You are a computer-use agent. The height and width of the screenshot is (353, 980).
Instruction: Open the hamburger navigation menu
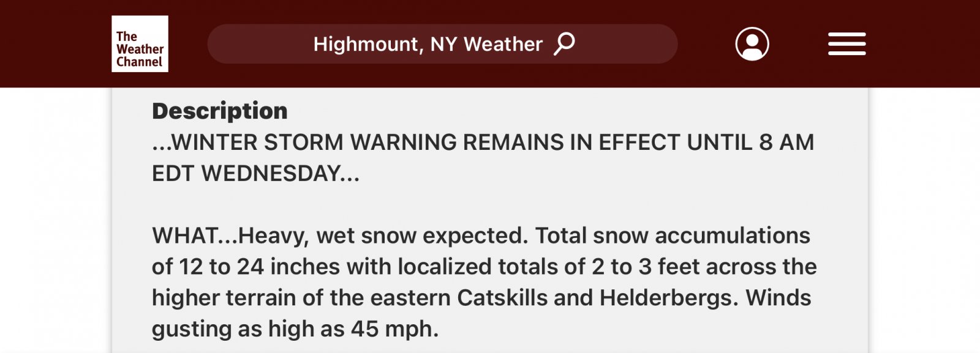tap(846, 44)
